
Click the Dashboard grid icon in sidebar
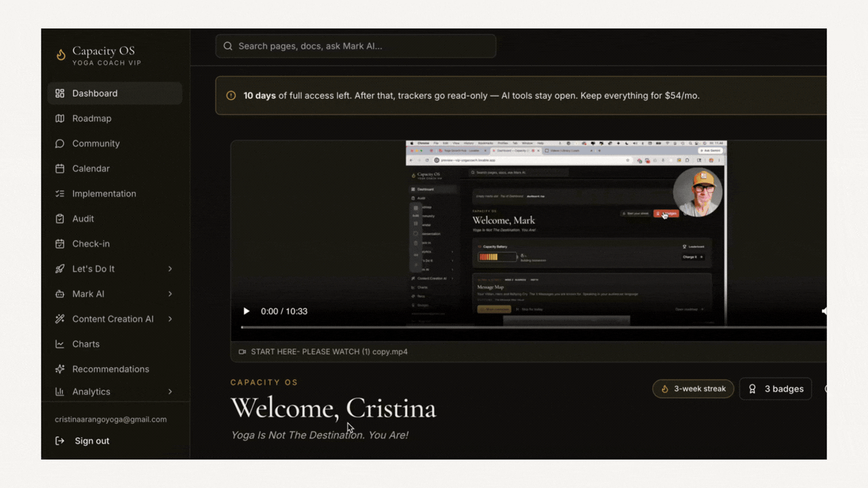click(x=60, y=94)
